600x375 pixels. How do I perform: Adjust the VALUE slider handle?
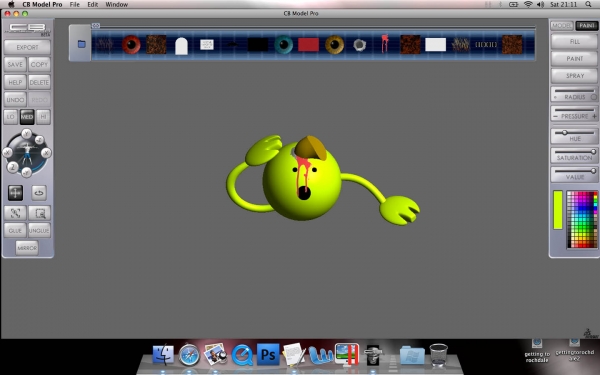click(x=593, y=171)
